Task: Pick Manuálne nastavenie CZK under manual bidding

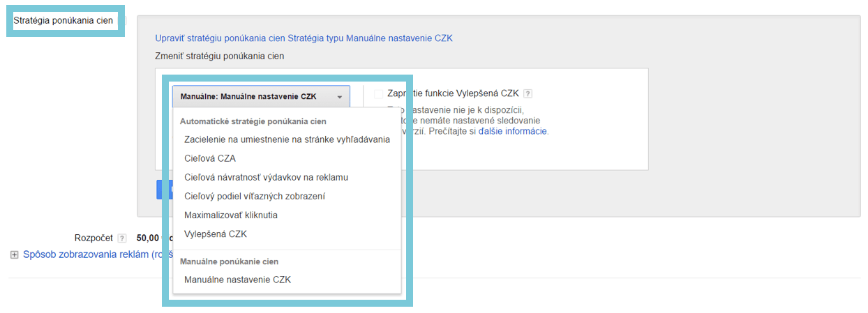Action: point(237,280)
